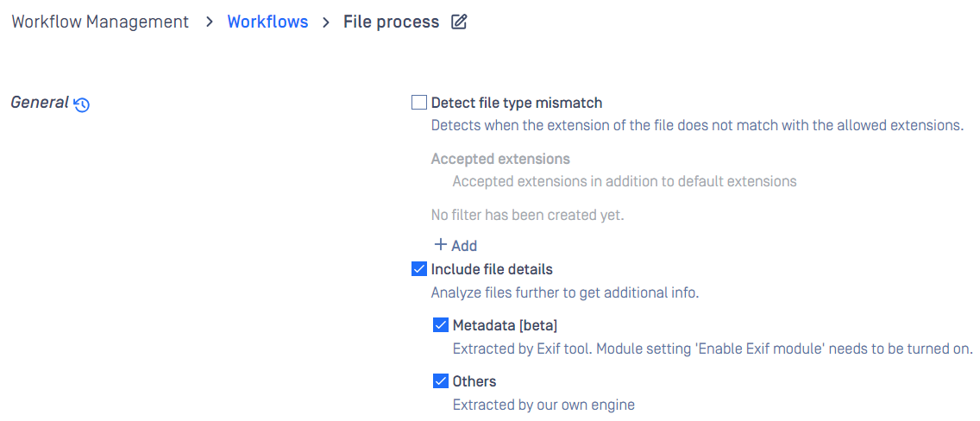Click the chevron between Workflows and File process
980x421 pixels.
pyautogui.click(x=325, y=22)
